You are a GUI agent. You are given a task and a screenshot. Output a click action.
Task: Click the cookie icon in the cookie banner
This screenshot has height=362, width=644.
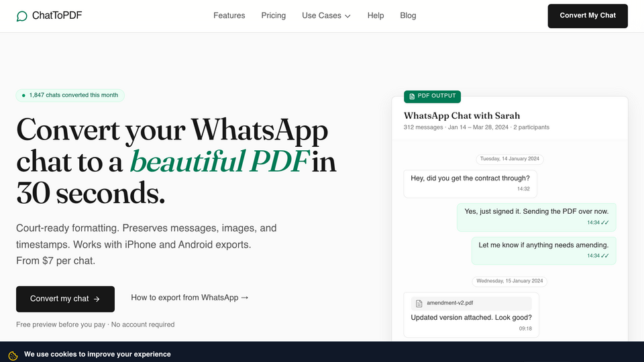tap(13, 355)
